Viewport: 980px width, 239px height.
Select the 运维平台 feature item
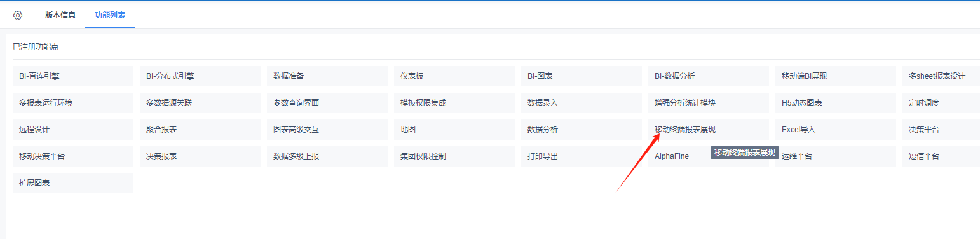pyautogui.click(x=836, y=156)
